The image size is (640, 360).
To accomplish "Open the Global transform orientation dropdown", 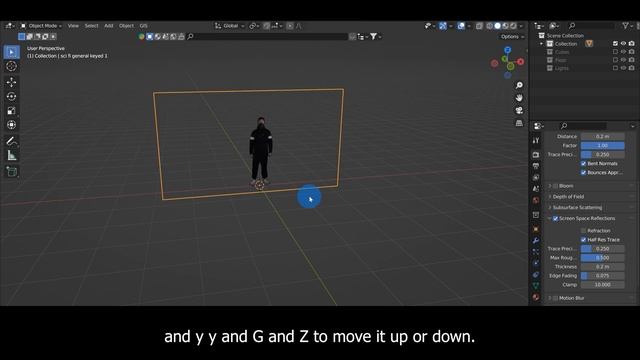I will [230, 26].
